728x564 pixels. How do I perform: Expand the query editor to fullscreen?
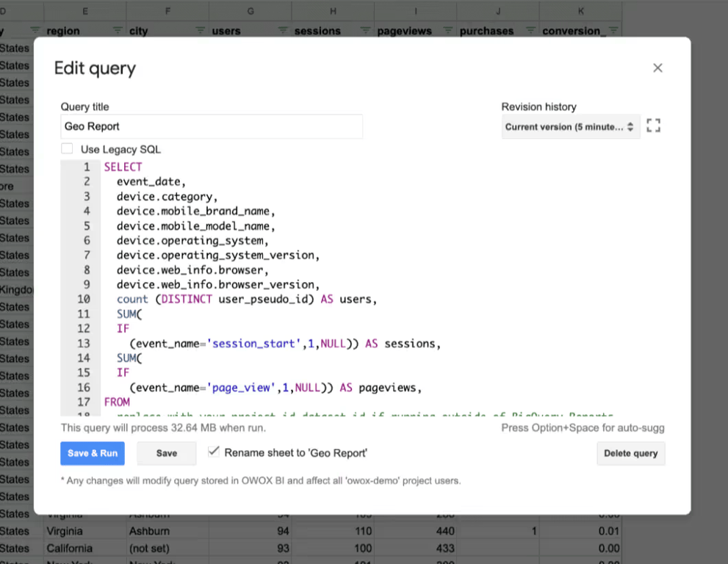click(x=653, y=126)
